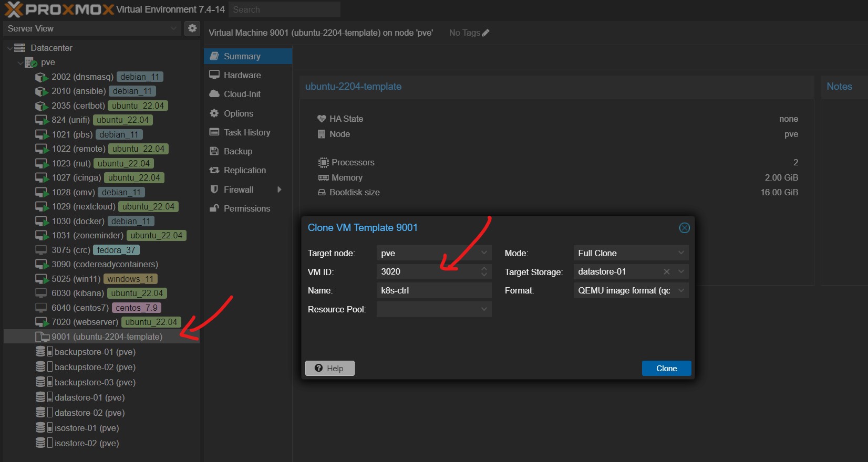868x462 pixels.
Task: Click the Help button in the dialog
Action: pyautogui.click(x=329, y=369)
